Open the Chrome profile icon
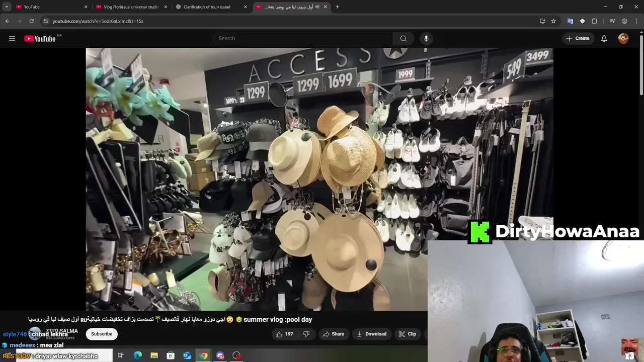This screenshot has height=362, width=644. tap(624, 21)
